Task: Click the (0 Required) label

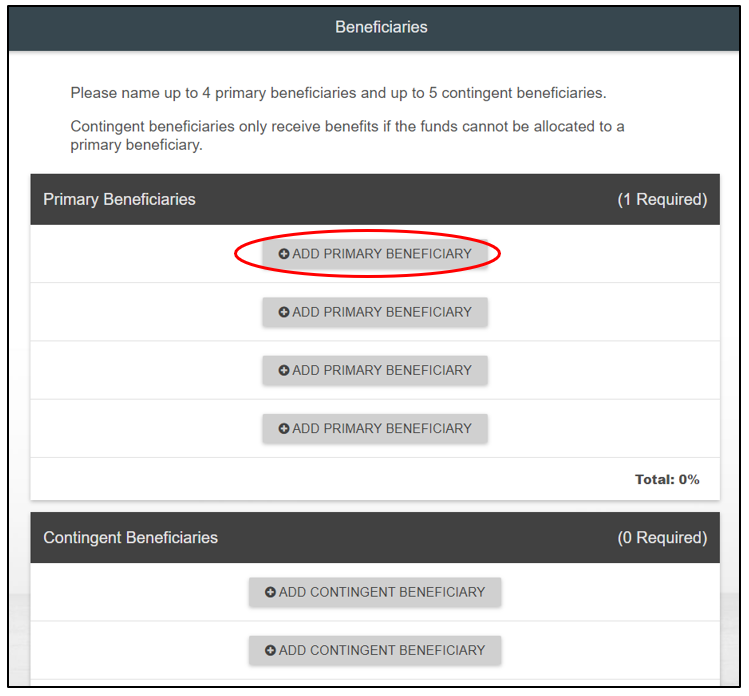Action: [x=662, y=537]
